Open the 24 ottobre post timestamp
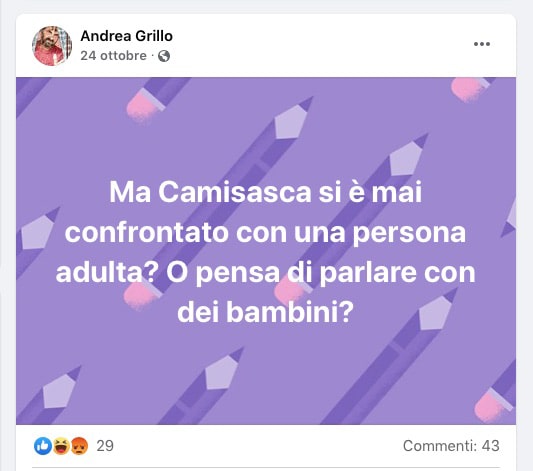Image resolution: width=533 pixels, height=471 pixels. [x=114, y=56]
